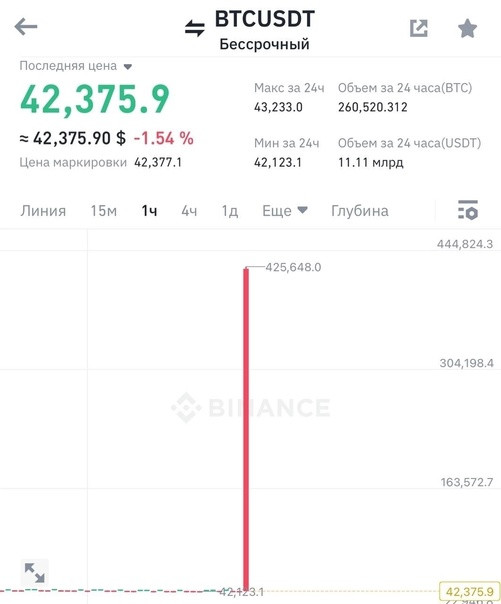Tap the swap contract arrows icon
The height and width of the screenshot is (604, 501).
(194, 28)
